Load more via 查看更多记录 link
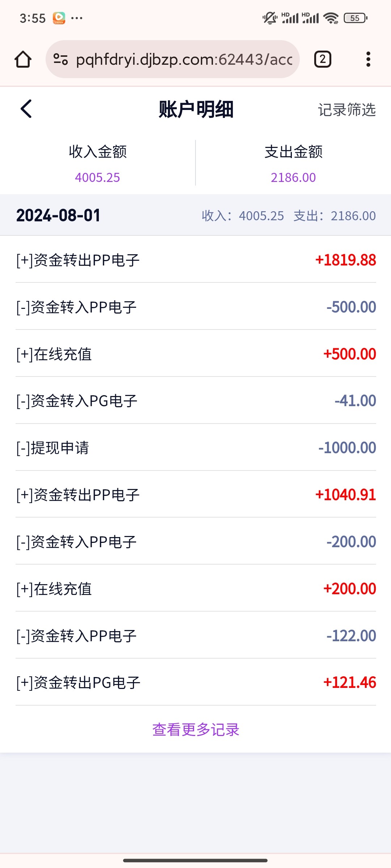The height and width of the screenshot is (868, 391). [195, 729]
